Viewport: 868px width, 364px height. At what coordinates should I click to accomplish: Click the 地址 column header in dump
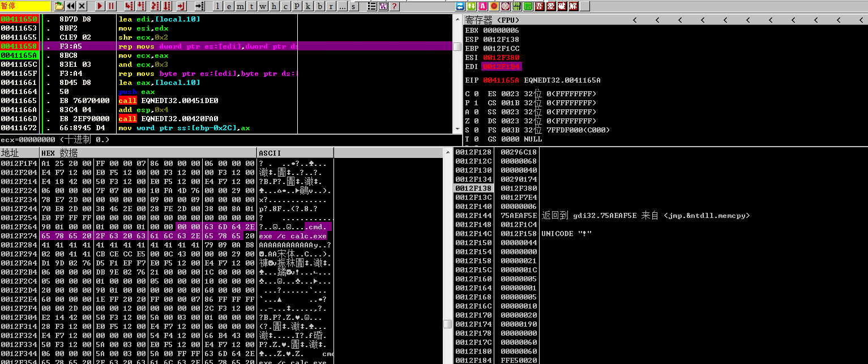point(19,153)
